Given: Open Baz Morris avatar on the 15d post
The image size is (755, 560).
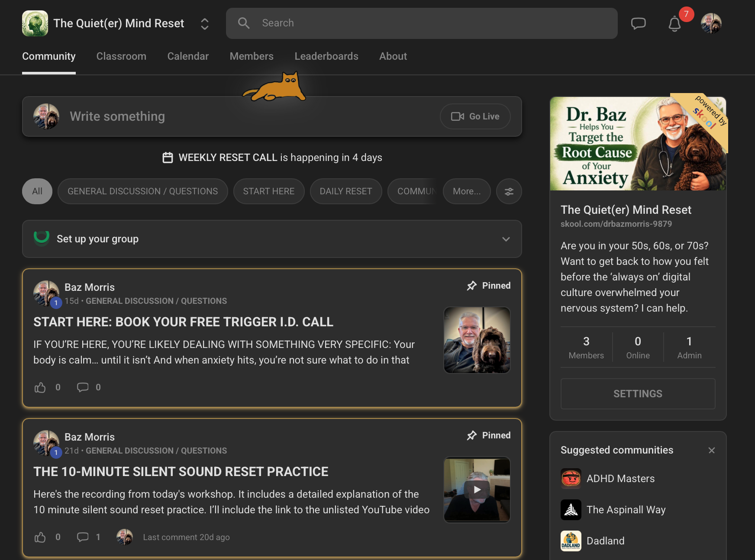Looking at the screenshot, I should click(46, 293).
